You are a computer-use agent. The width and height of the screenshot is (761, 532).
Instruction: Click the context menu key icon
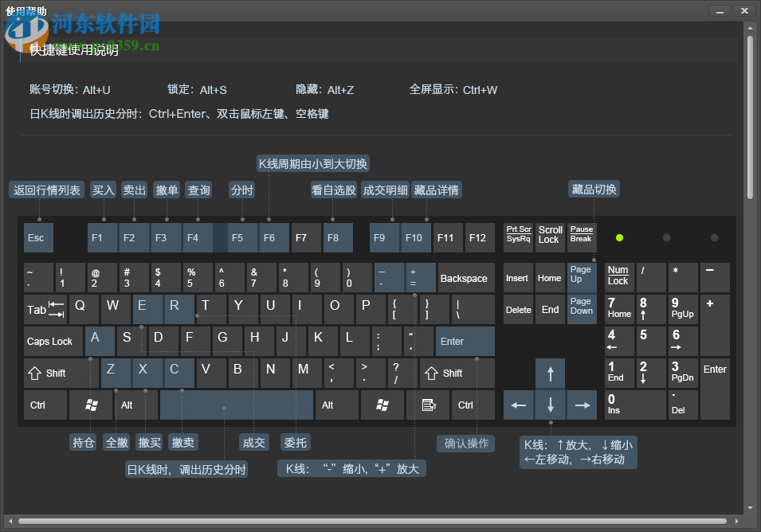pyautogui.click(x=429, y=405)
